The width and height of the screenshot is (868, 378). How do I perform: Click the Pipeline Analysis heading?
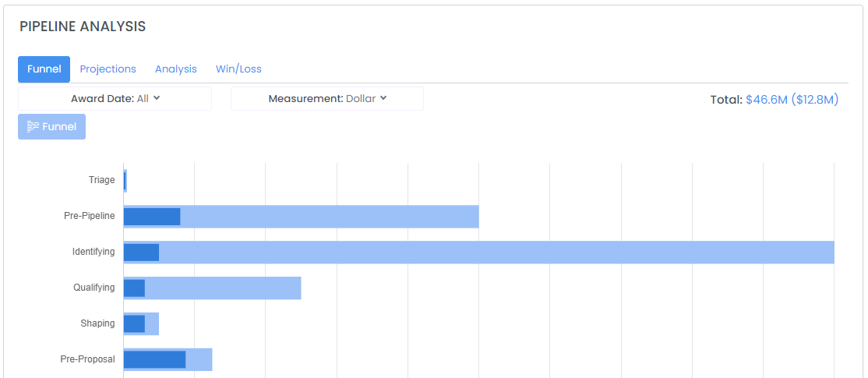[x=83, y=26]
